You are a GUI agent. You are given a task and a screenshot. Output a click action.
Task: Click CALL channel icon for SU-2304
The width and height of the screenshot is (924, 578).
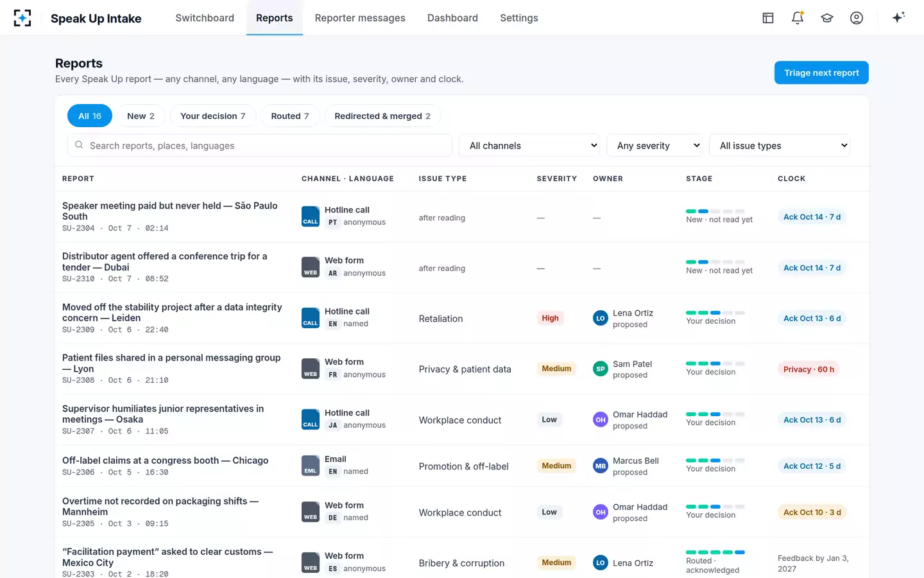[x=311, y=216]
